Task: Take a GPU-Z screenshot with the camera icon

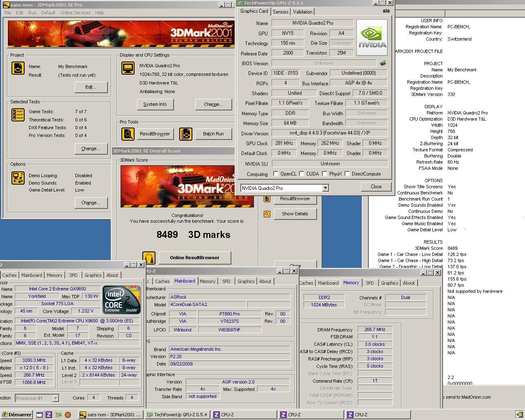Action: pos(386,11)
